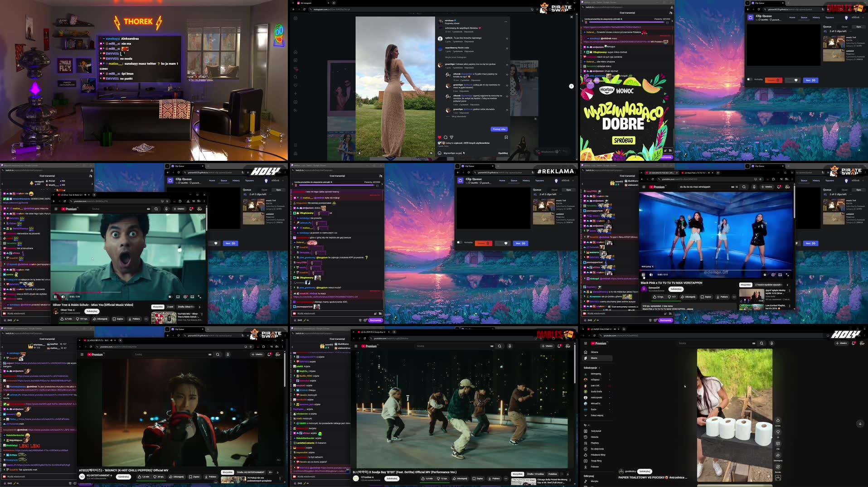Go to next Short with down arrow
This screenshot has width=868, height=487.
point(860,424)
